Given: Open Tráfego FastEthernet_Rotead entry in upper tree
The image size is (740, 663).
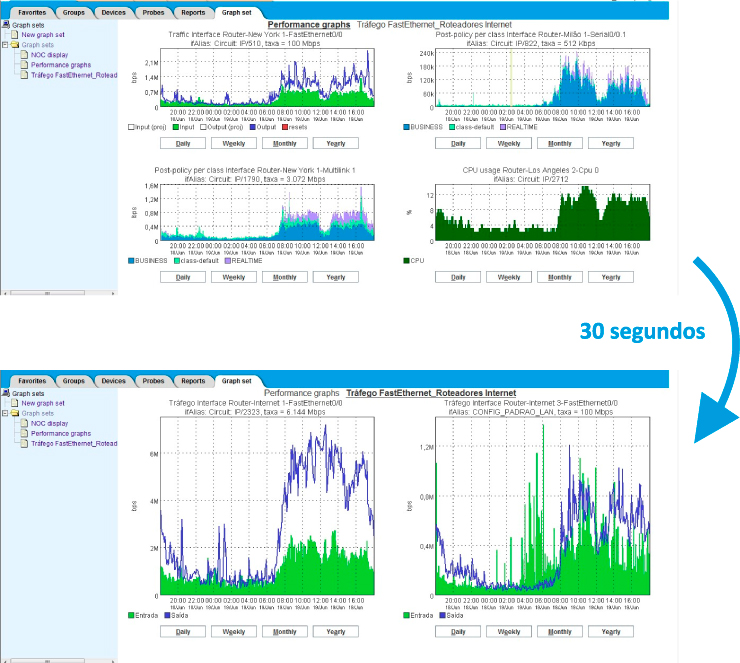Looking at the screenshot, I should click(74, 75).
